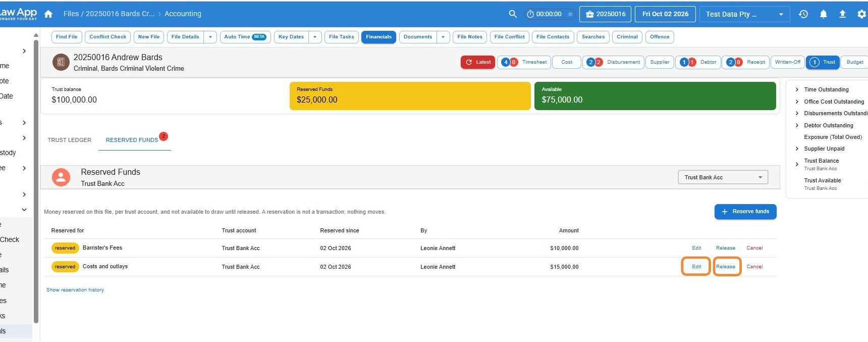Open File Contacts
Viewport: 868px width, 342px height.
553,37
